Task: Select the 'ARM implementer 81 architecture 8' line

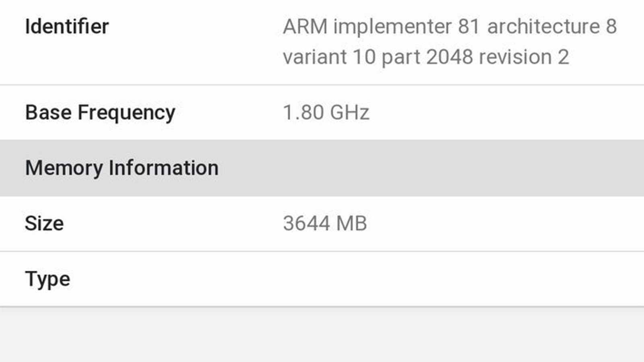Action: 450,27
